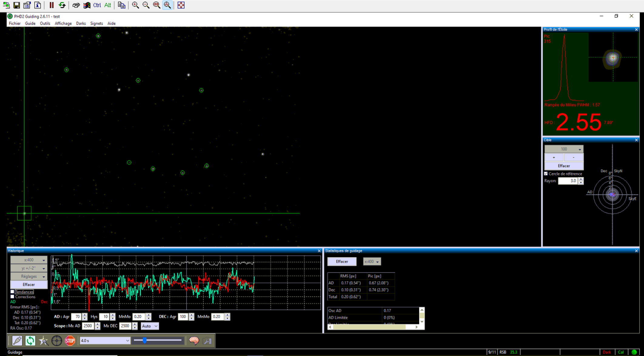Screen dimensions: 644x356
Task: Click the green loop exposures icon
Action: (x=30, y=341)
